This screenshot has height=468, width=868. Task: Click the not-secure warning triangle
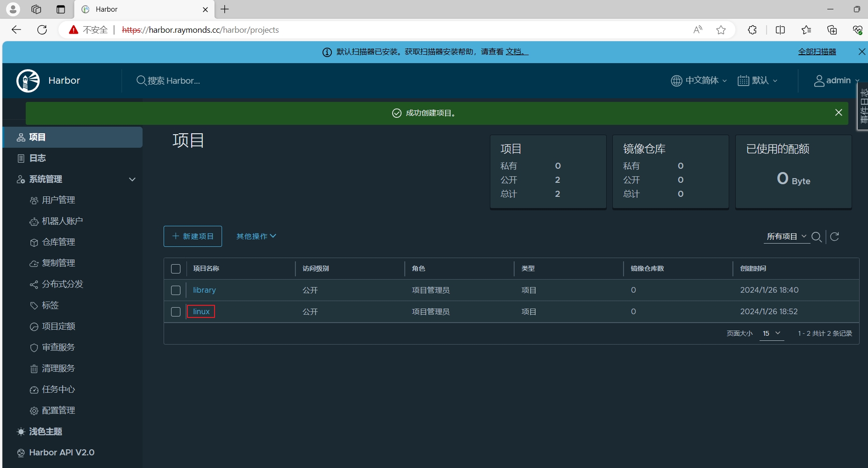[x=73, y=30]
